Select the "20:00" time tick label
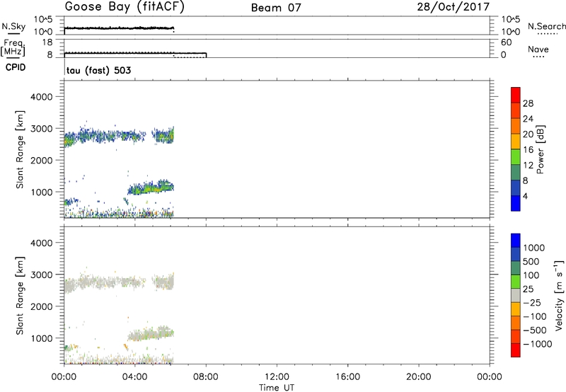This screenshot has width=566, height=392. coord(419,377)
